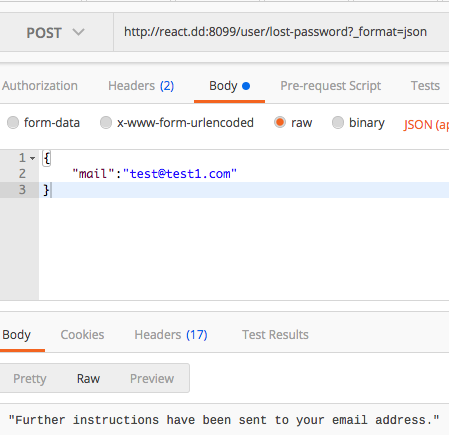Image resolution: width=449 pixels, height=435 pixels.
Task: Select the response Body tab
Action: [16, 335]
